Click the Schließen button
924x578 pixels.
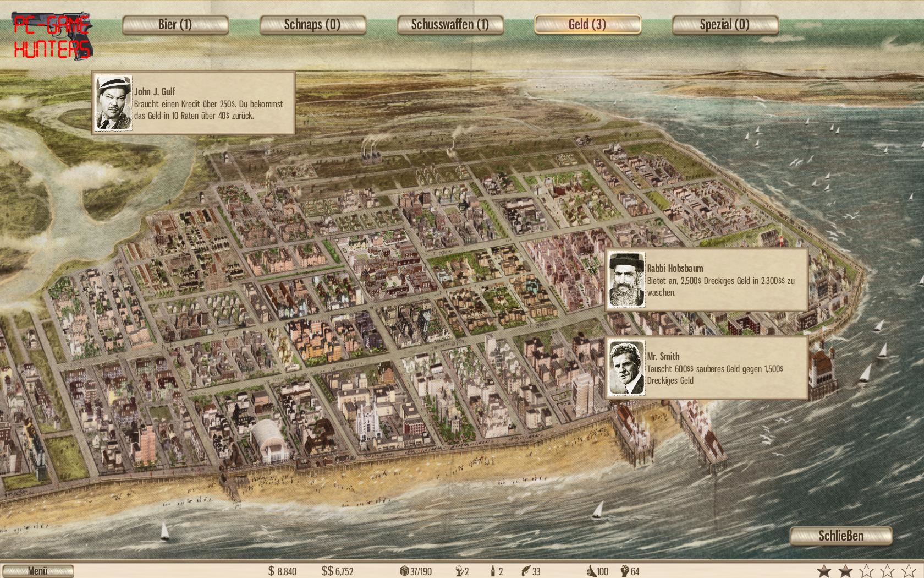pyautogui.click(x=841, y=536)
